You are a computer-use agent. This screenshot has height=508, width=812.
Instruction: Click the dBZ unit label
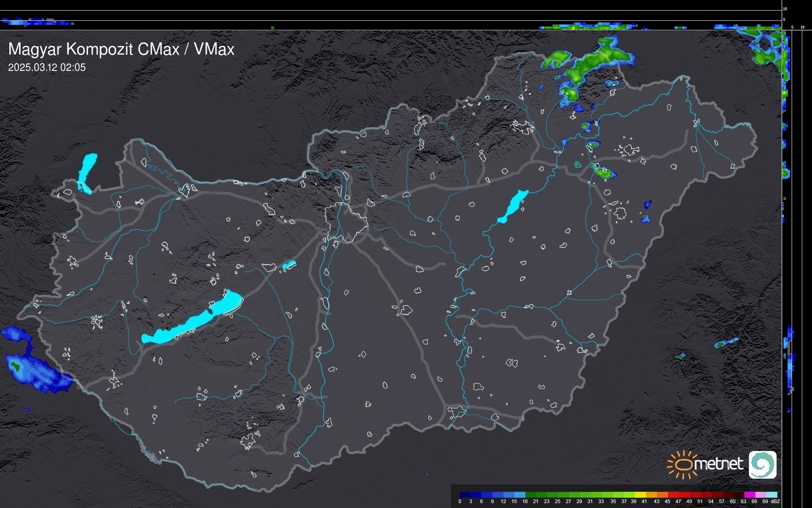(x=775, y=501)
